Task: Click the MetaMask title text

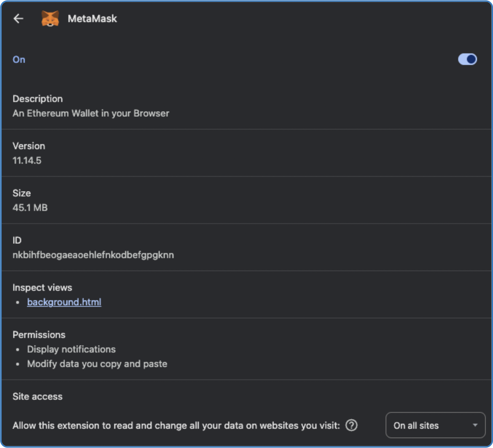Action: click(x=92, y=19)
